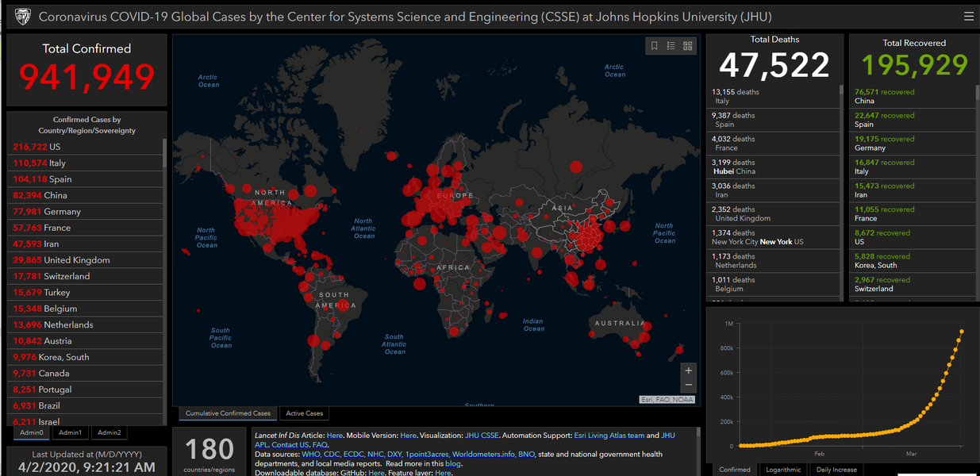
Task: Open the map bookmarks icon
Action: [655, 46]
